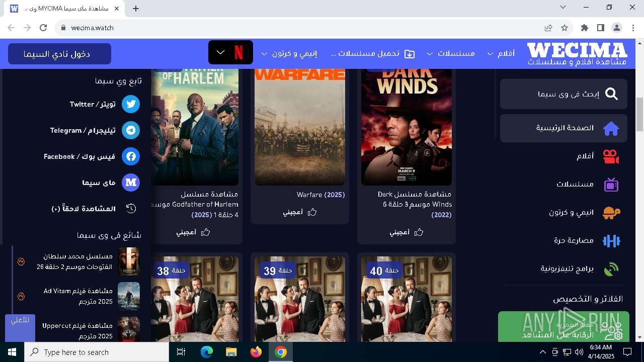The image size is (644, 362).
Task: Share this page icon in address bar
Action: (x=548, y=28)
